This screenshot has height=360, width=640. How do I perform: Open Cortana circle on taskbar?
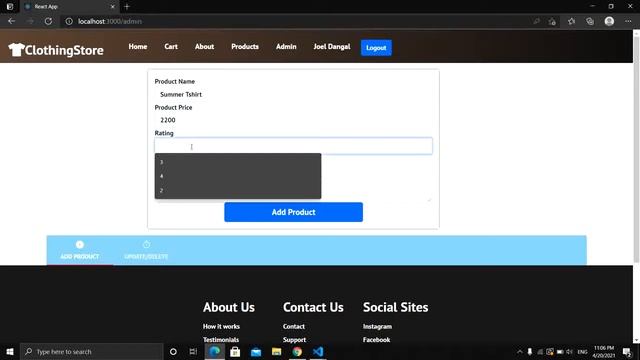(x=173, y=351)
